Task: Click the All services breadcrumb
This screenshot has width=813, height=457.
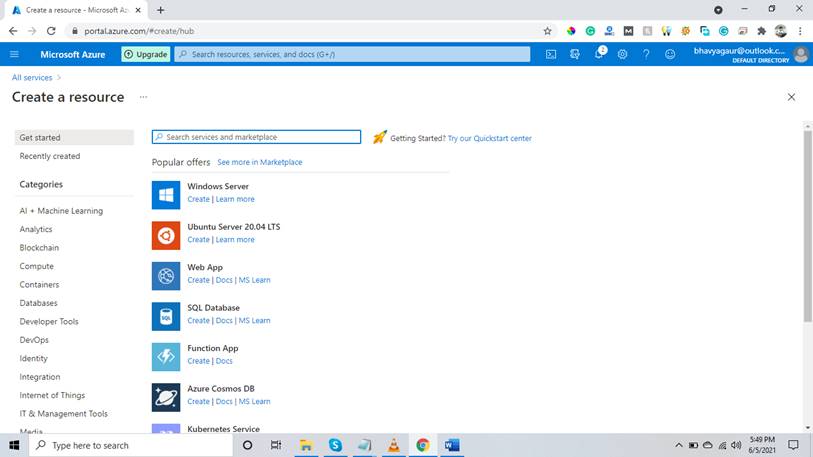Action: 32,77
